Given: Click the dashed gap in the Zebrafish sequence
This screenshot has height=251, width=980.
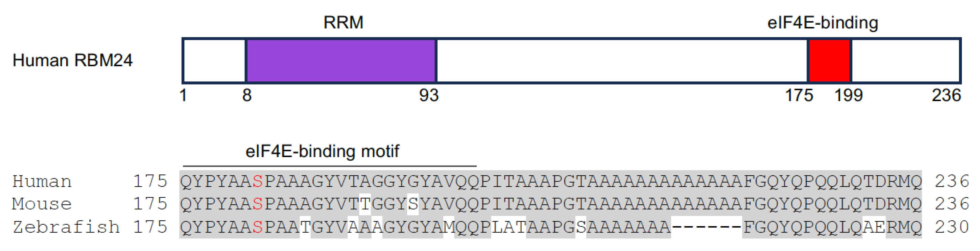Looking at the screenshot, I should [706, 227].
